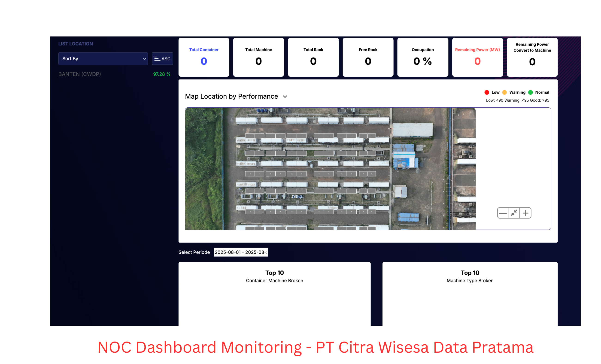
Task: Click the Occupation percentage card
Action: point(422,57)
